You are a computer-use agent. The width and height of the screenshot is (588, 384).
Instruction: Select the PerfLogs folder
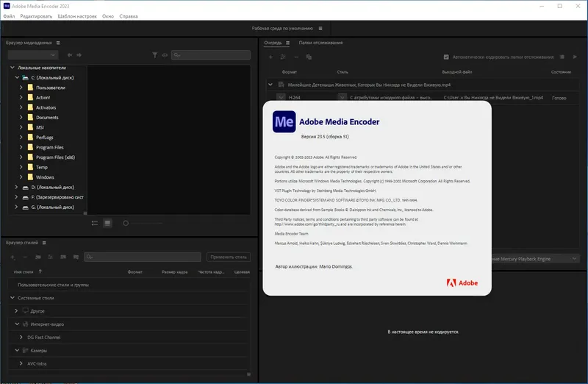click(x=44, y=138)
